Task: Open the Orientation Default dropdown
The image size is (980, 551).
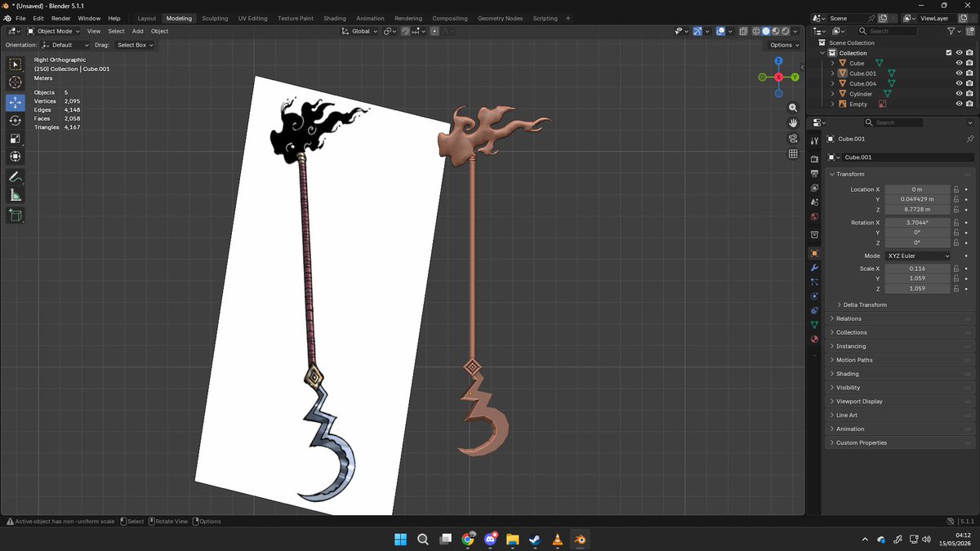Action: (x=65, y=45)
